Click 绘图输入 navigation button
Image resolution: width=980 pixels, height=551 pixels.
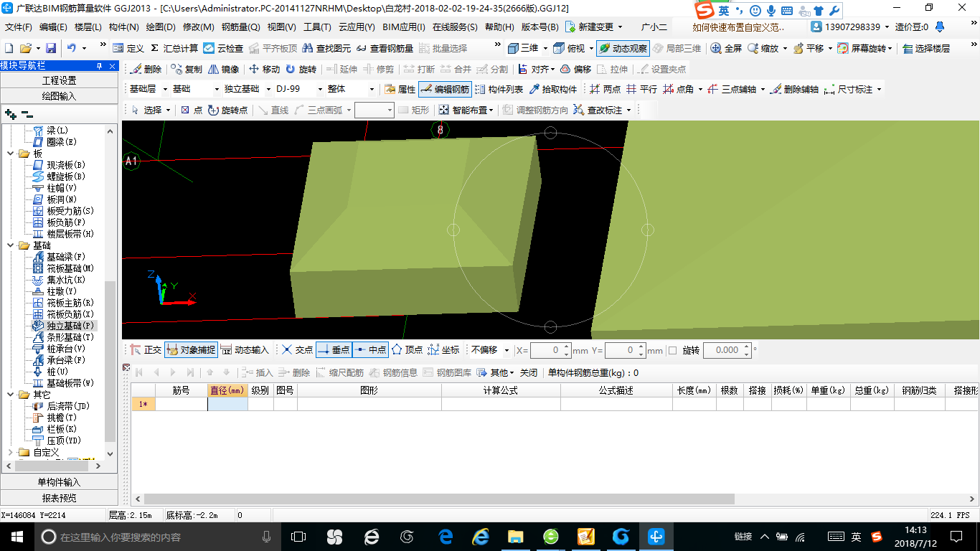[x=59, y=95]
